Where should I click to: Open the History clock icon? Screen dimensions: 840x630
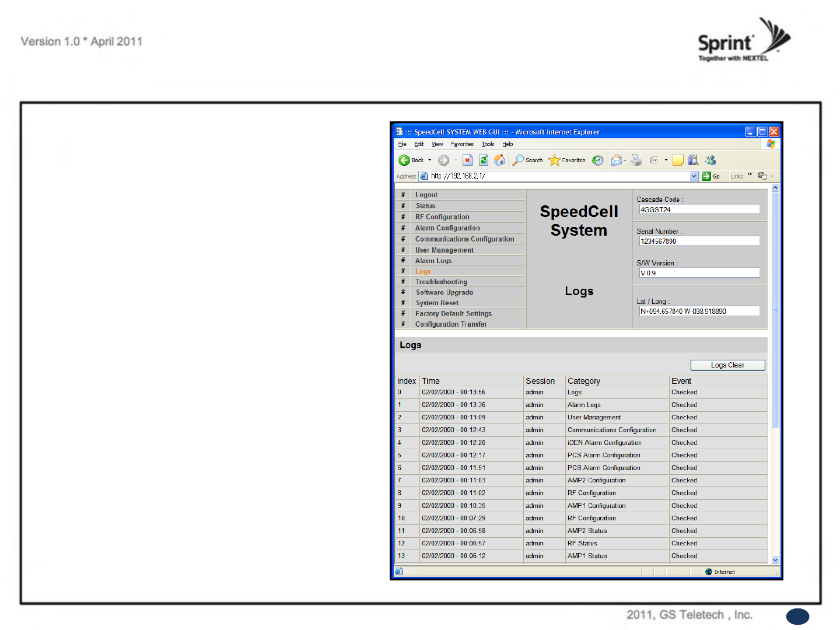[597, 160]
